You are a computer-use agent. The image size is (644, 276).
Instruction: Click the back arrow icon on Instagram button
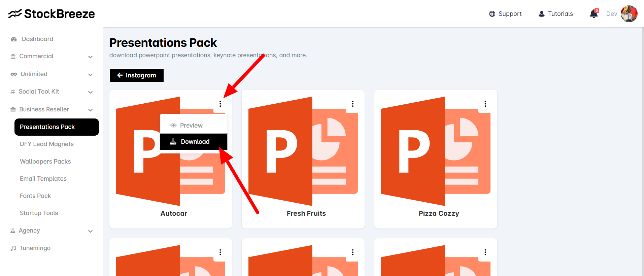[x=120, y=75]
